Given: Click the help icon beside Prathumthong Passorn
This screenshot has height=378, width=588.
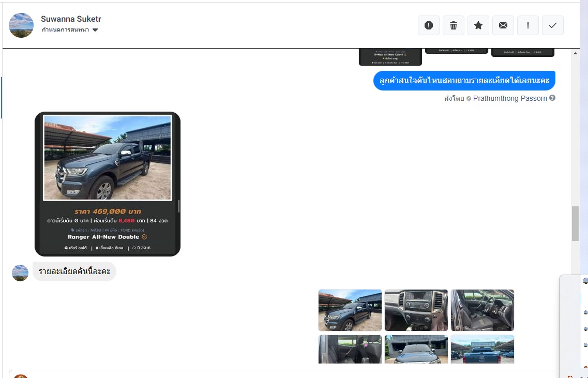Looking at the screenshot, I should pyautogui.click(x=552, y=98).
